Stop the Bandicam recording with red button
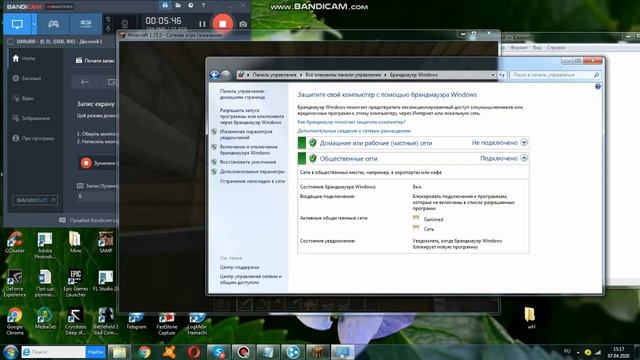The image size is (640, 360). tap(222, 23)
